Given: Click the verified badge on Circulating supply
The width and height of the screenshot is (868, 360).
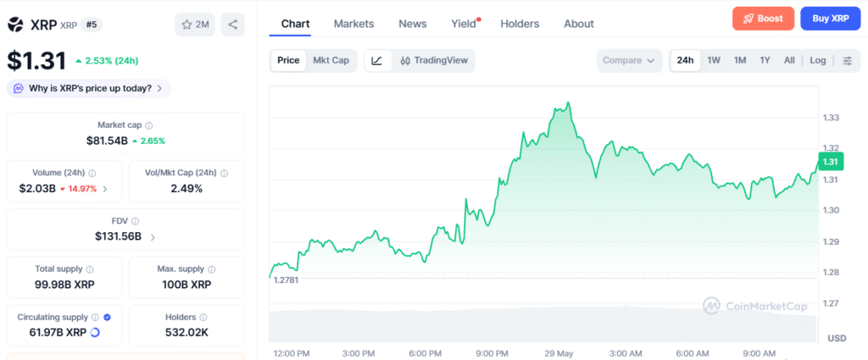Looking at the screenshot, I should tap(108, 318).
